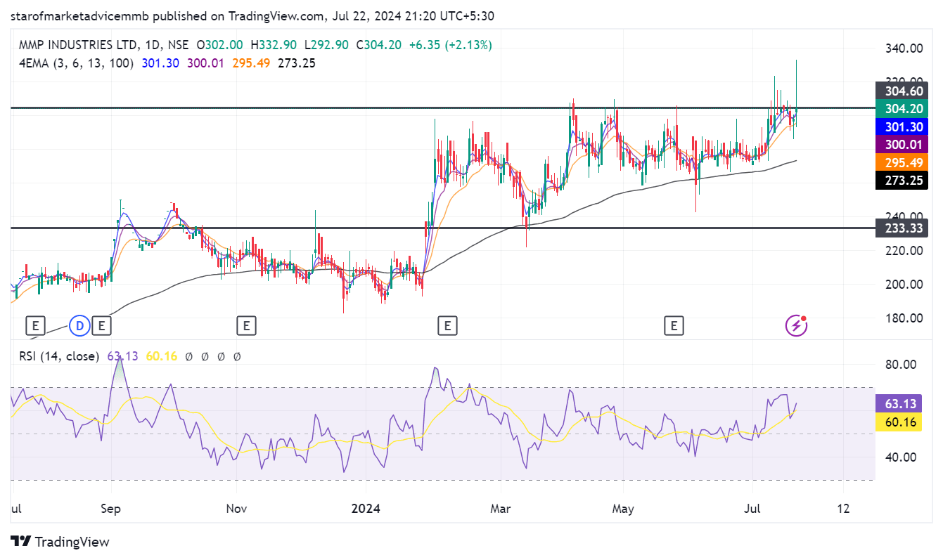The width and height of the screenshot is (943, 560).
Task: Select the green 304.20 last price tag
Action: [x=902, y=108]
